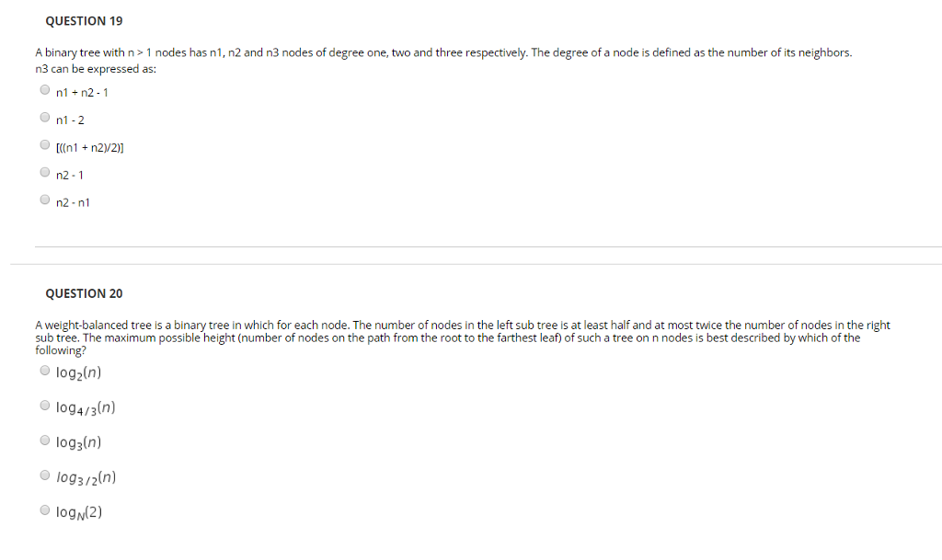Image resolution: width=942 pixels, height=560 pixels.
Task: Choose the 'n1 - 2' answer
Action: (45, 118)
